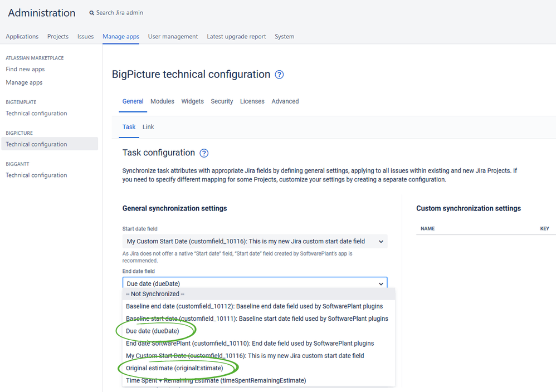This screenshot has width=556, height=392.
Task: Open help icon beside Task configuration heading
Action: click(x=204, y=153)
